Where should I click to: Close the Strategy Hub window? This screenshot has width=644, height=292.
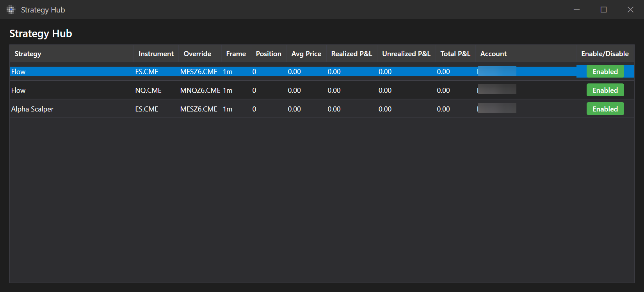(630, 9)
